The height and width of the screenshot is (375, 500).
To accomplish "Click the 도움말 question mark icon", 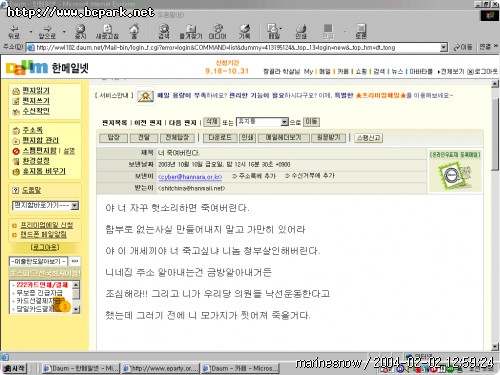I will [x=15, y=190].
